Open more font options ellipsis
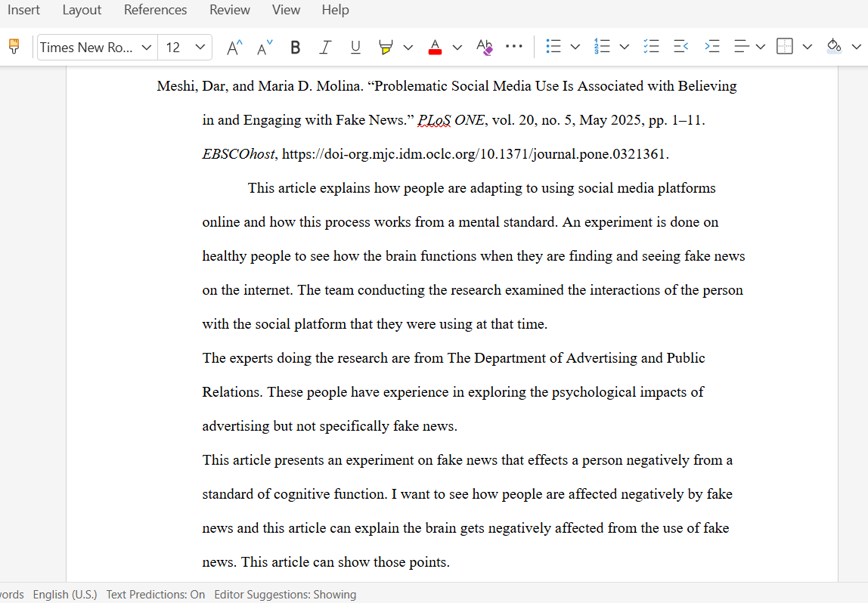 (x=513, y=46)
